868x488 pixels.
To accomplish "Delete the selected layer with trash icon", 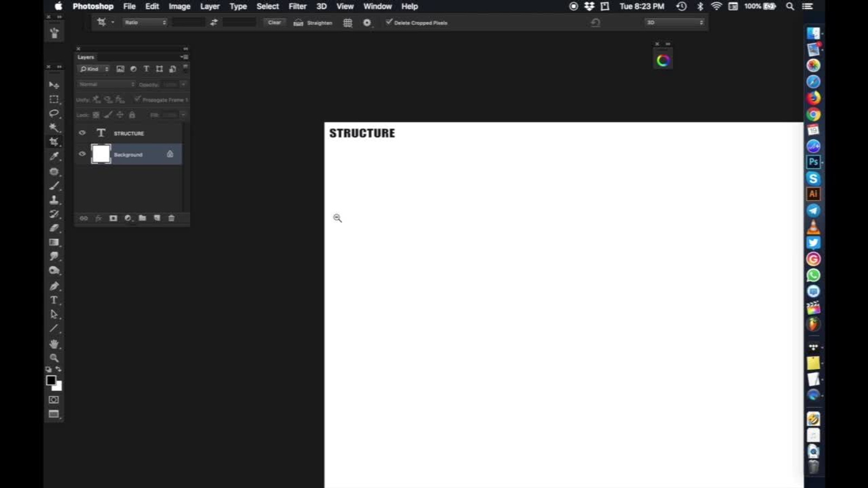I will coord(171,218).
